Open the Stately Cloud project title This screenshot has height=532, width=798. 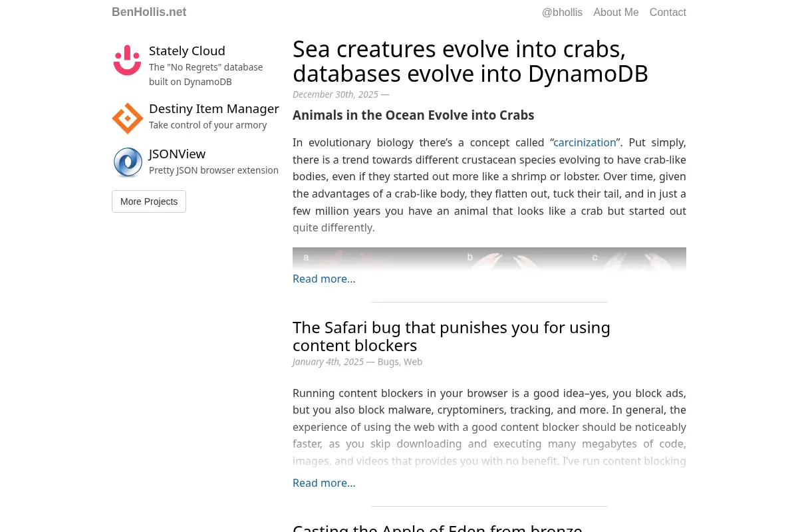pos(187,51)
